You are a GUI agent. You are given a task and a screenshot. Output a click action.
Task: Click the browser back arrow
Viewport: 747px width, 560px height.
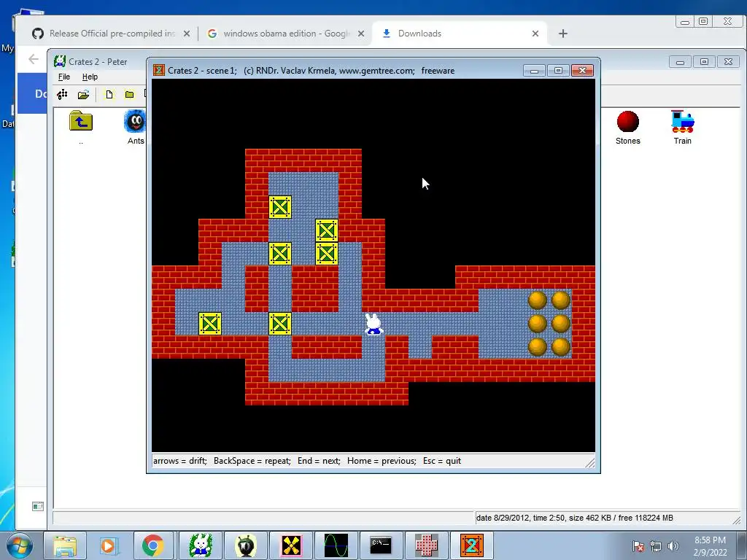[34, 59]
